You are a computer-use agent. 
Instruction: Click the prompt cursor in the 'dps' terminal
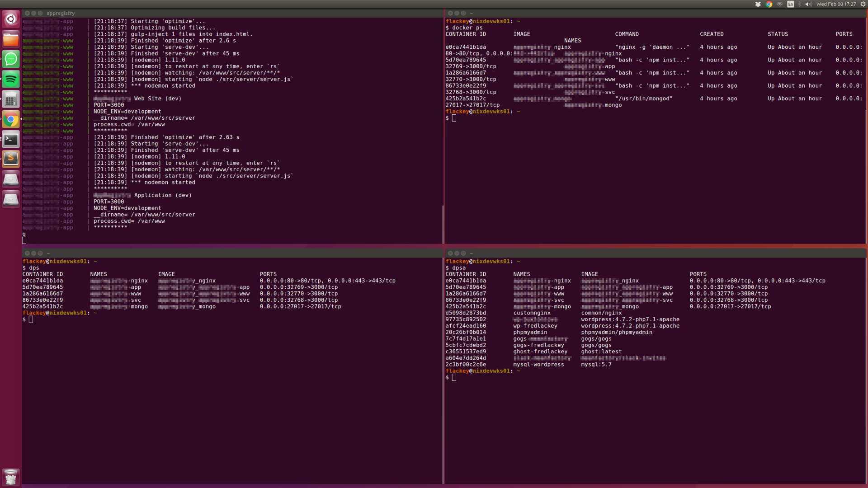[x=31, y=319]
